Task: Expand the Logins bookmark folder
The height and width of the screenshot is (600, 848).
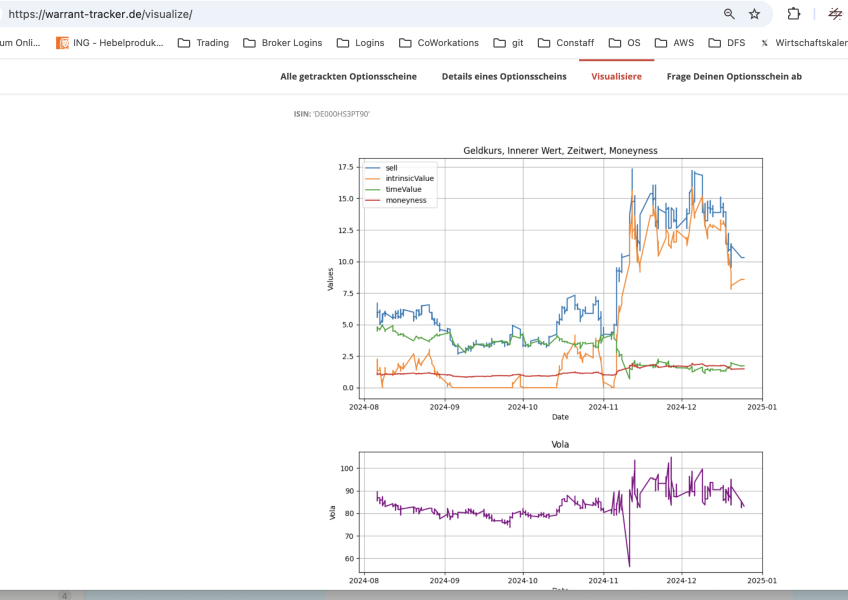Action: pos(360,43)
